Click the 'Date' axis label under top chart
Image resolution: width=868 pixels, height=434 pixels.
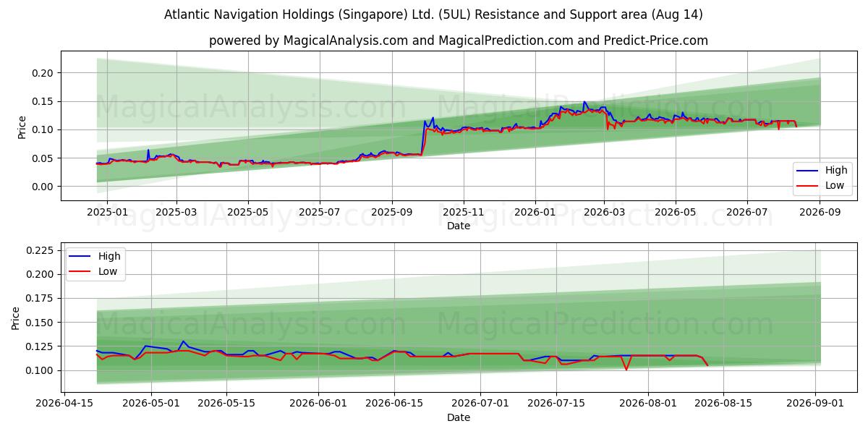coord(459,226)
